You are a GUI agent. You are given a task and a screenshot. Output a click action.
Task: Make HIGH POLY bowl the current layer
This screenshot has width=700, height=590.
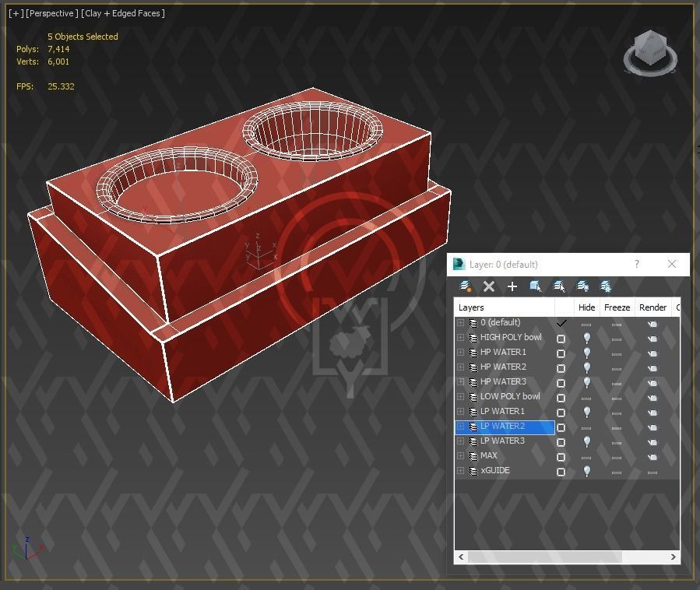click(x=561, y=339)
